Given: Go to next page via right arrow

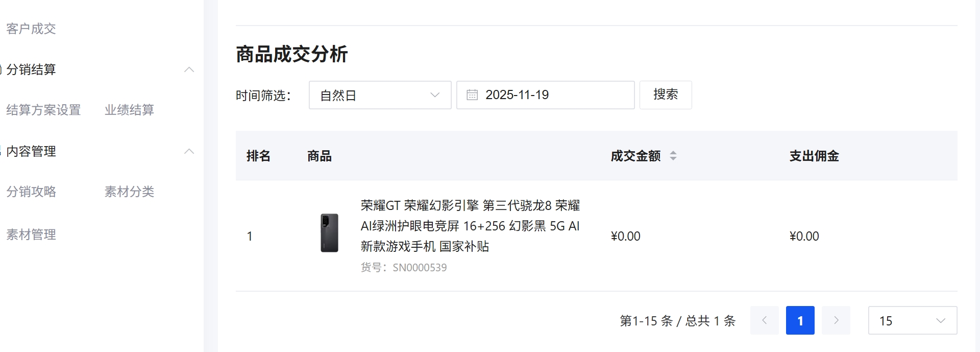Looking at the screenshot, I should (x=836, y=320).
